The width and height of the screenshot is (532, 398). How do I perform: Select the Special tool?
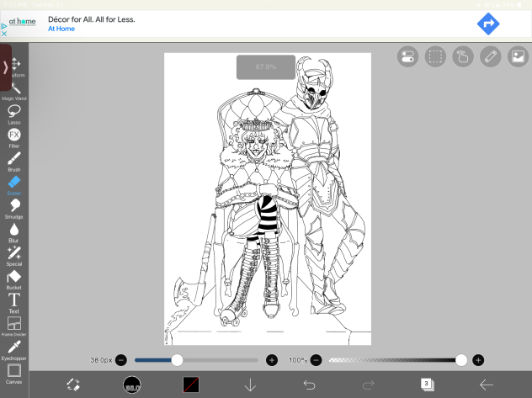14,257
